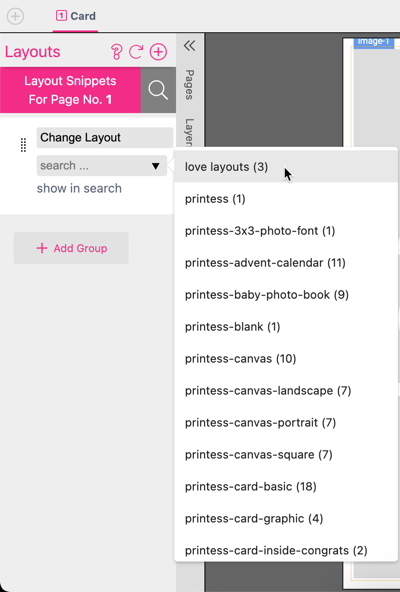Pick printess-baby-photo-book (9)
Screen dimensions: 400x592
click(286, 295)
